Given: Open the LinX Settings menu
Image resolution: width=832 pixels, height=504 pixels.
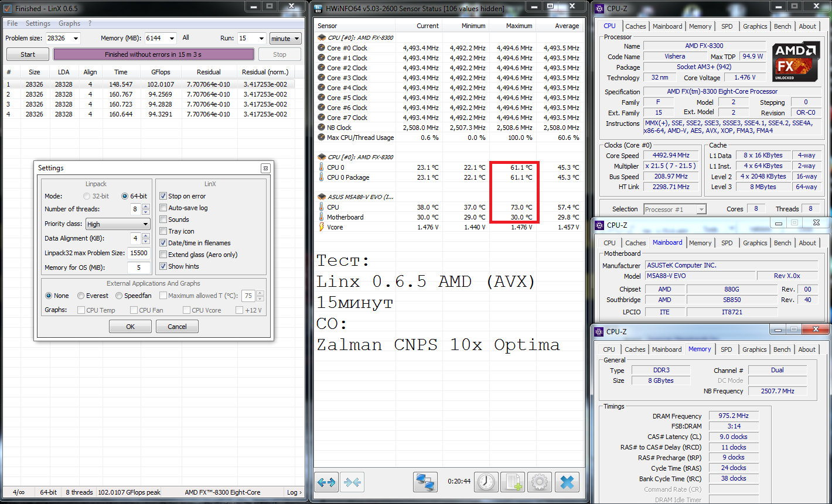Looking at the screenshot, I should tap(38, 23).
